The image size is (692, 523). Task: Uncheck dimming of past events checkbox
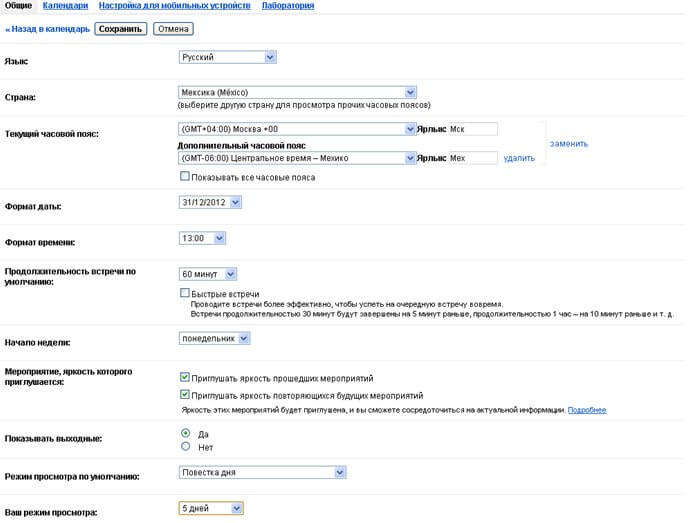(184, 378)
